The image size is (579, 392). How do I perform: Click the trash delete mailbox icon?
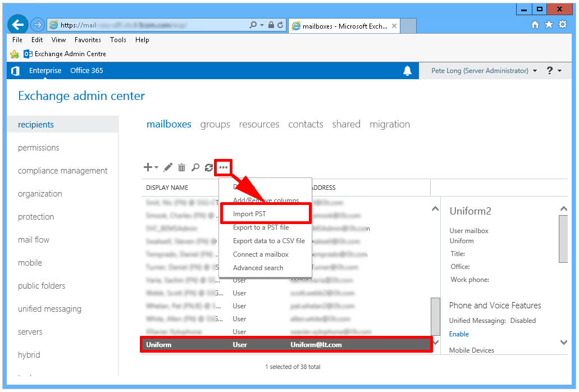pyautogui.click(x=181, y=167)
